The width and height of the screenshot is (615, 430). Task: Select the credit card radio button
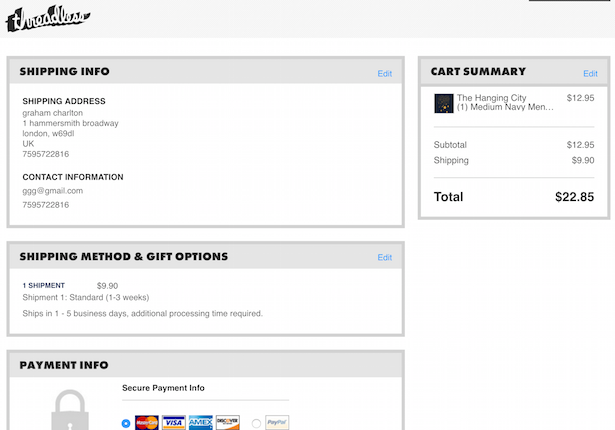pos(126,423)
